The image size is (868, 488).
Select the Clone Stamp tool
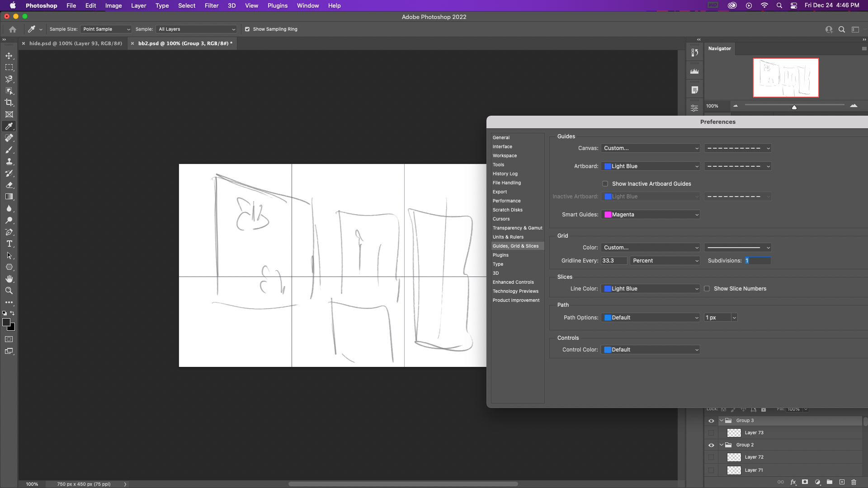click(9, 161)
